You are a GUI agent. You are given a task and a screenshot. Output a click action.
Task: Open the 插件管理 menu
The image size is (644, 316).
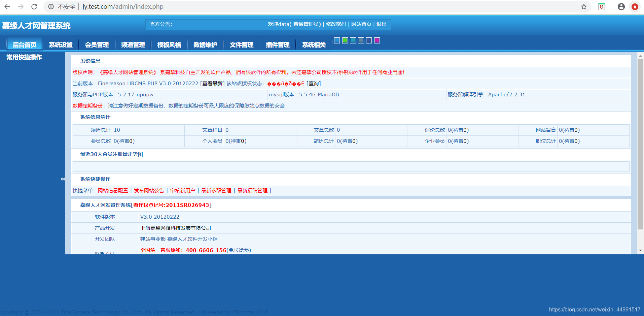coord(278,45)
